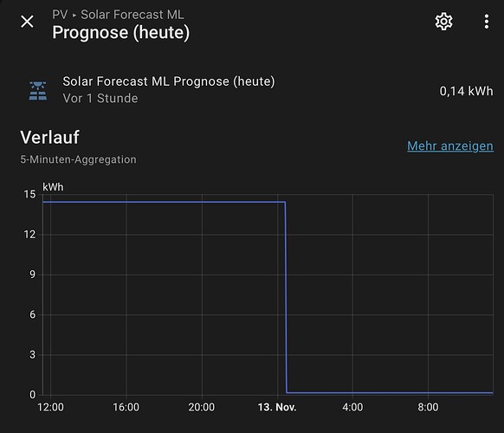
Task: Click the 20:00 time axis label
Action: 202,407
